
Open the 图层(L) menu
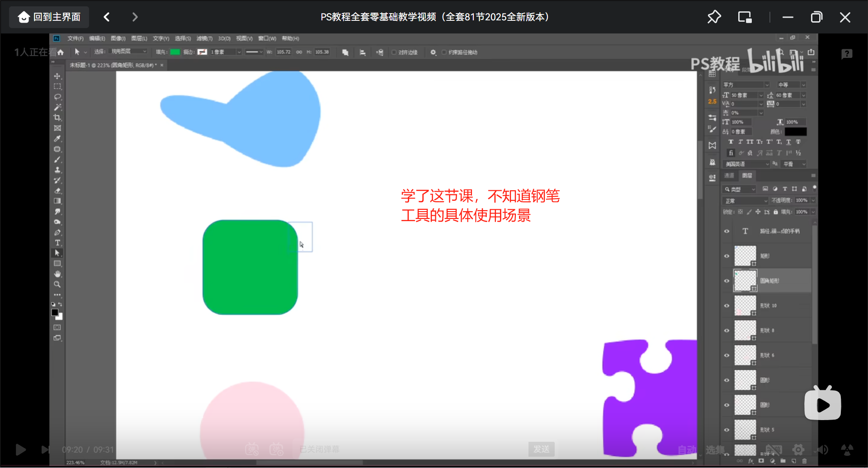(x=139, y=38)
